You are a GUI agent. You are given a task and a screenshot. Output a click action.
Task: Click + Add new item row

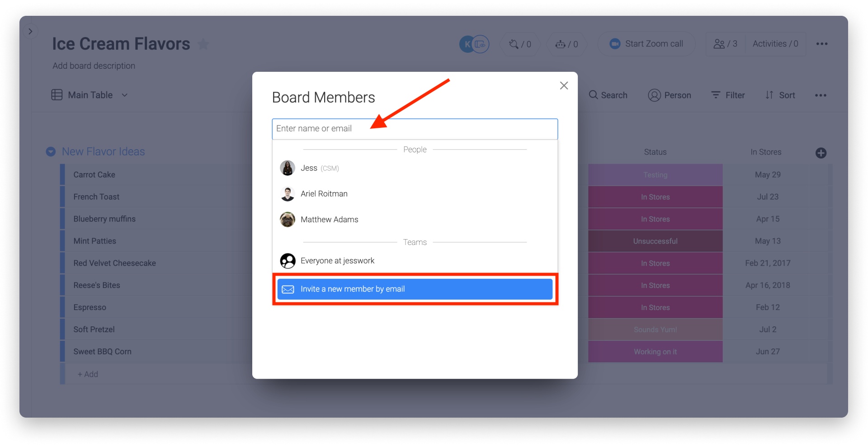point(87,375)
